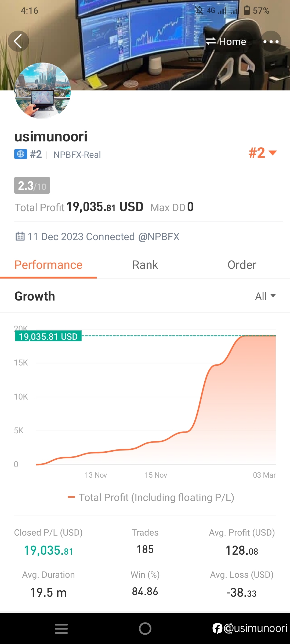Tap the Android recent apps menu icon
The width and height of the screenshot is (290, 644).
coord(61,629)
